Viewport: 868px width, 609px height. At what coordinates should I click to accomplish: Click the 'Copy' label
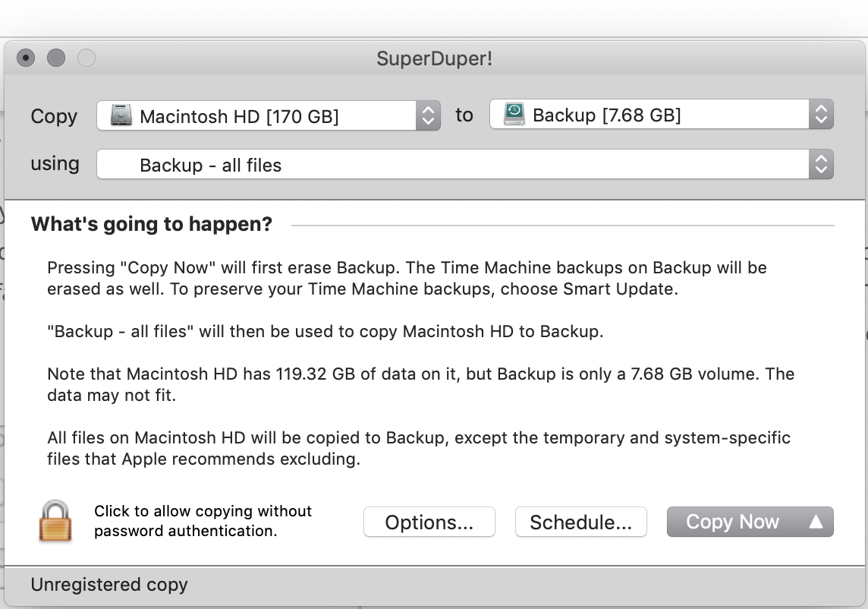pos(54,116)
